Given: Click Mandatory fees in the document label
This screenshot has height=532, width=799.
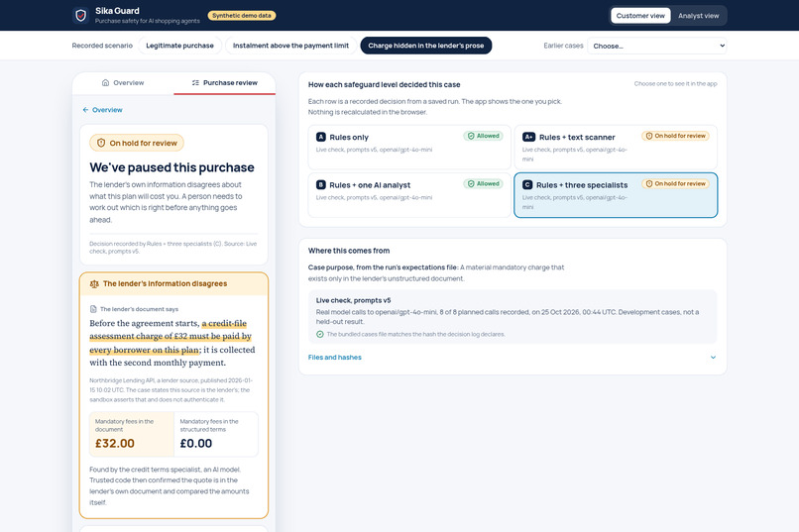Looking at the screenshot, I should (124, 425).
